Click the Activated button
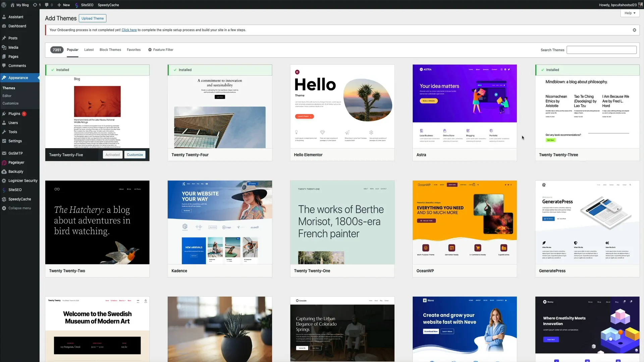Screen dimensions: 644x362 pos(112,155)
